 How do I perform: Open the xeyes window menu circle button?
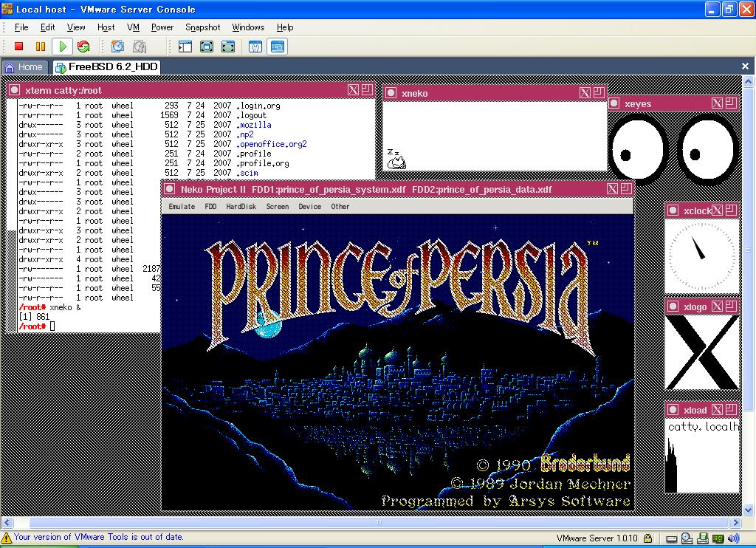[x=614, y=103]
